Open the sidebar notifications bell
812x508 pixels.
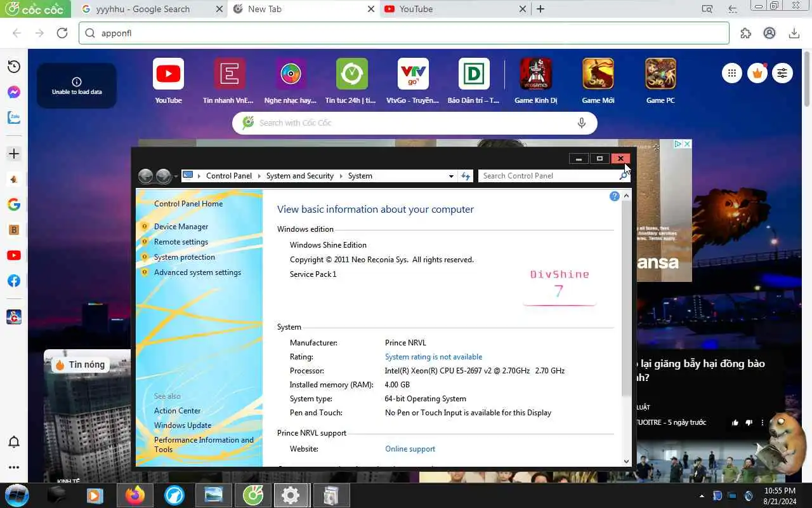14,442
